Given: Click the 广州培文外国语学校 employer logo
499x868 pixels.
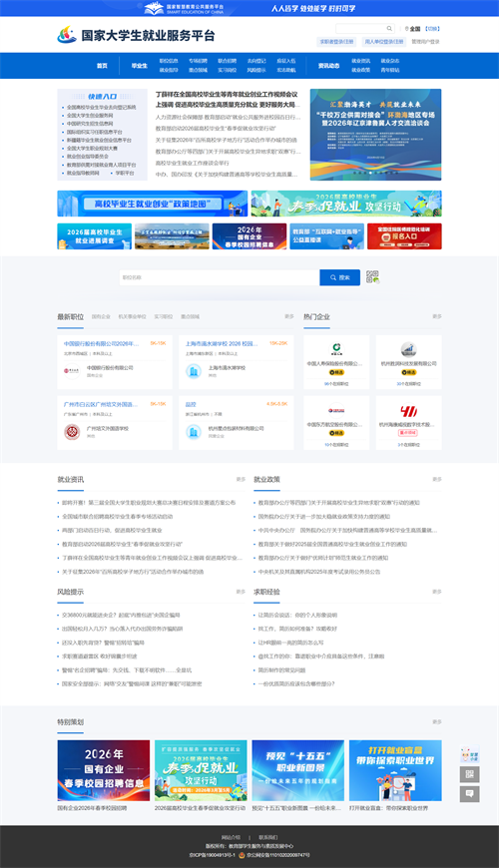Looking at the screenshot, I should tap(72, 432).
